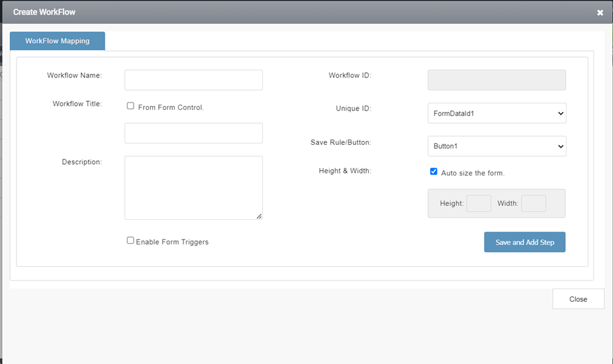Tick the Enable Form Triggers checkbox
Viewport: 613px width, 364px height.
click(x=130, y=240)
